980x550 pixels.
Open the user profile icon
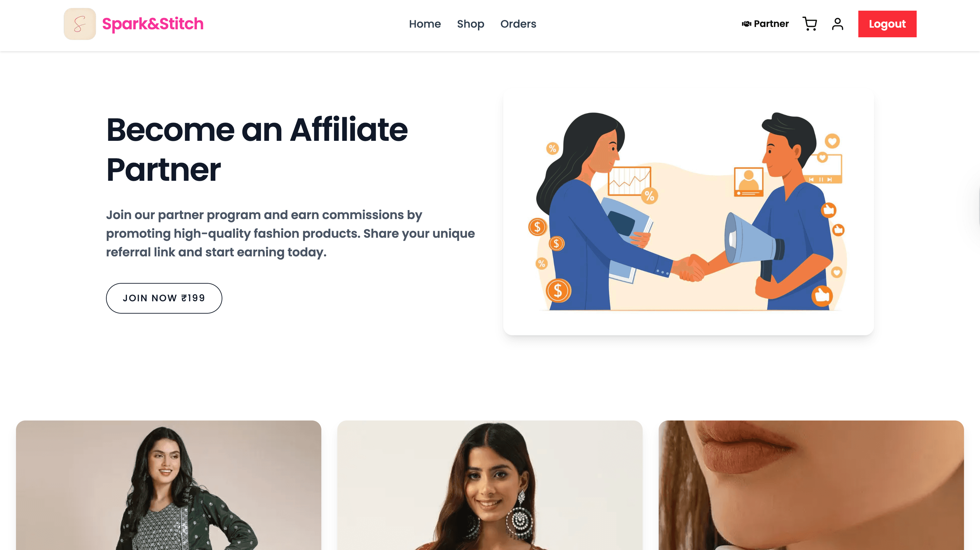[837, 24]
